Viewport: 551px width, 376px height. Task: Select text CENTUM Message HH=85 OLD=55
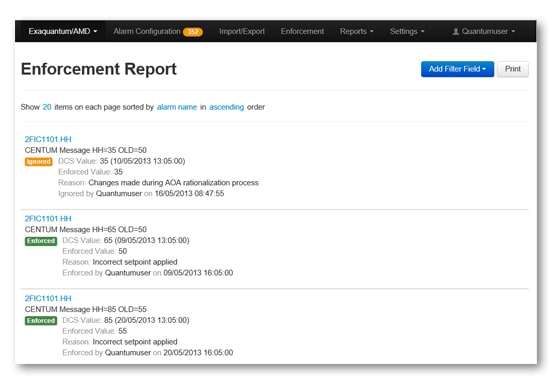pos(85,309)
